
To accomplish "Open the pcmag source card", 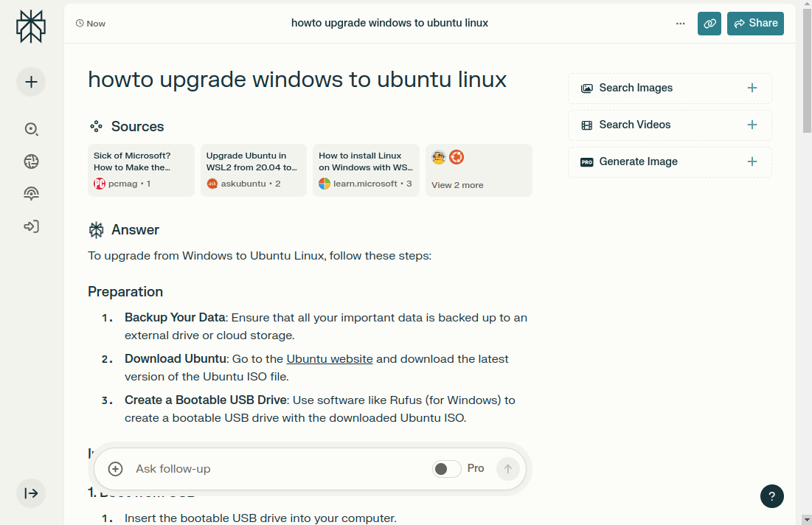I will (x=141, y=170).
